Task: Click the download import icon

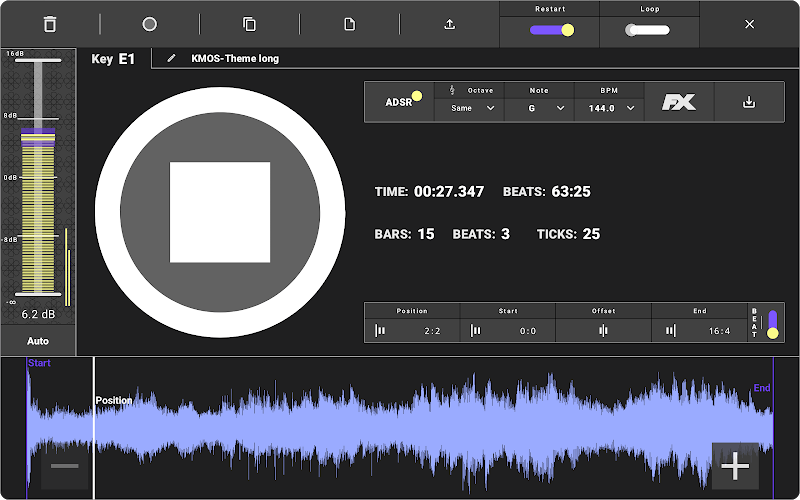Action: click(749, 102)
